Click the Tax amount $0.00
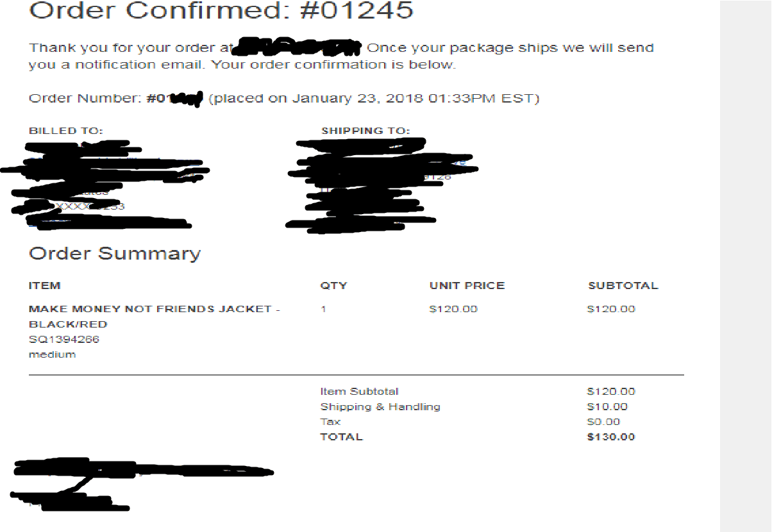Screen dimensions: 772x532 point(603,422)
